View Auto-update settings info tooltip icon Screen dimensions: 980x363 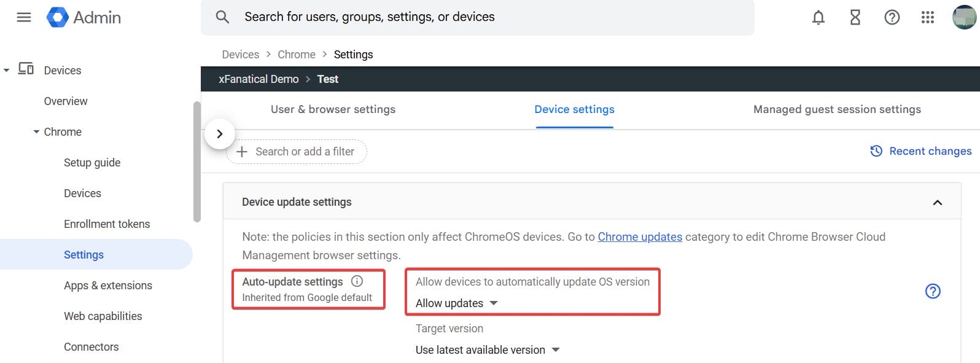click(357, 281)
